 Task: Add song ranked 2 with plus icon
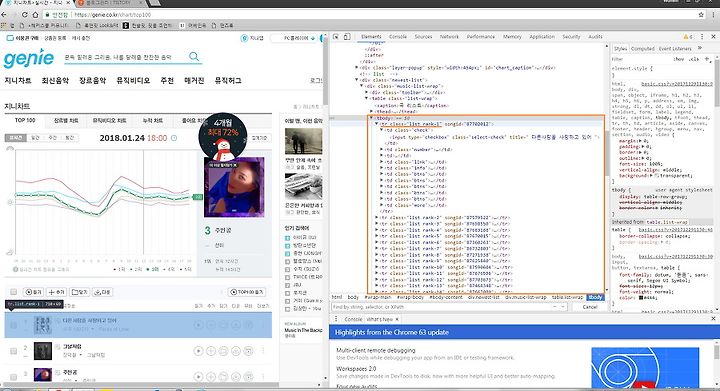(x=211, y=351)
